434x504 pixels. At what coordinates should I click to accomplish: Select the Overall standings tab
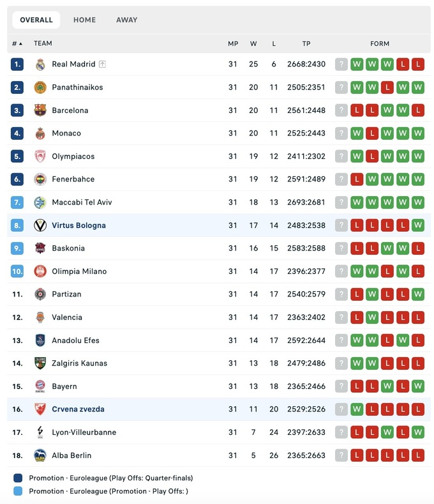pyautogui.click(x=36, y=20)
